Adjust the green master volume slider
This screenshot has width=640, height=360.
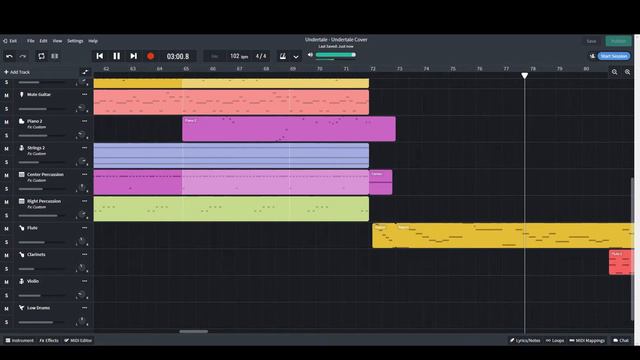[x=336, y=55]
